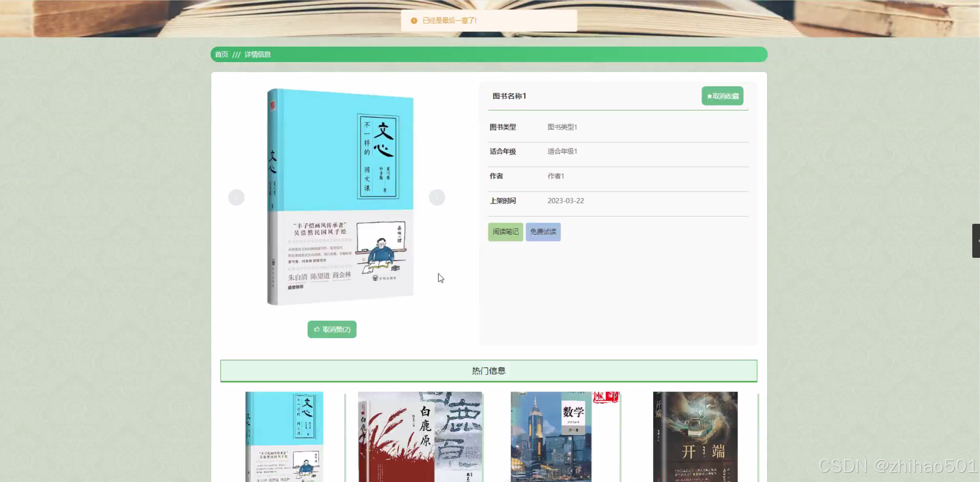Click the 适合年级1 value text

(x=562, y=151)
